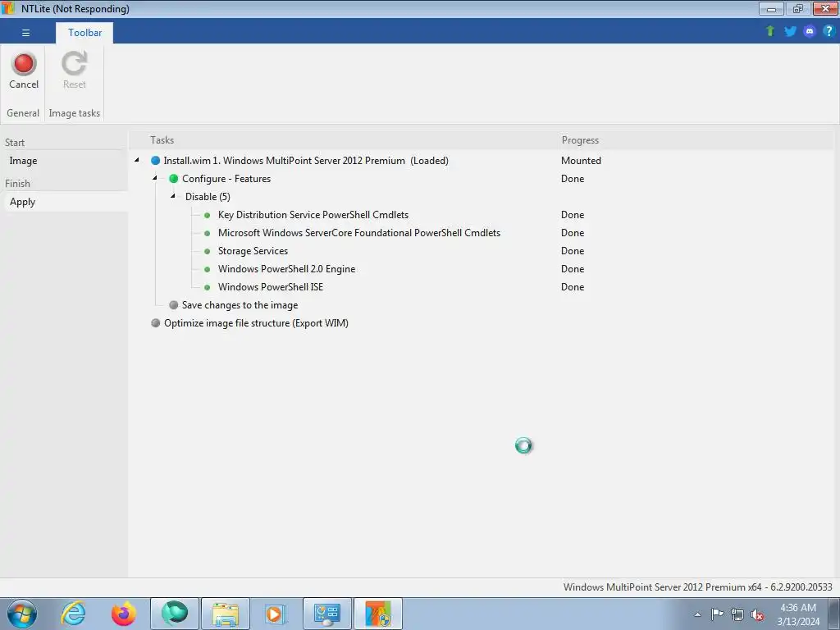
Task: Click the muted volume tray icon
Action: pos(757,614)
